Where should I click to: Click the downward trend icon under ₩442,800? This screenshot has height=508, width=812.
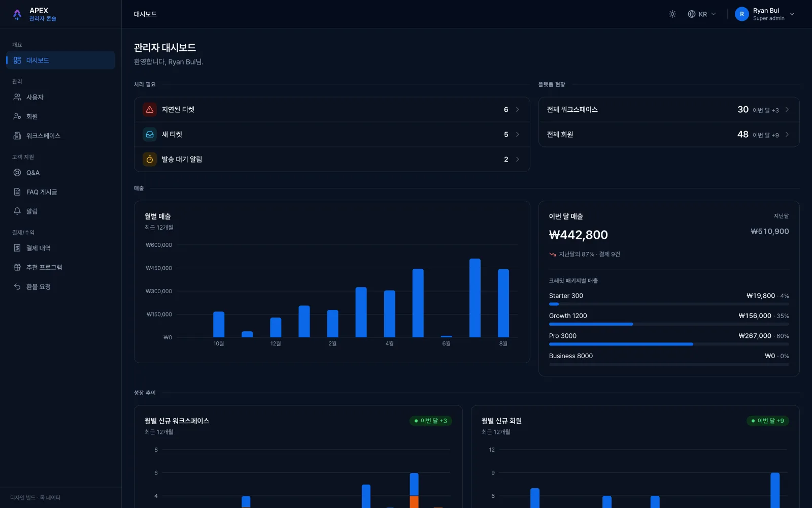pyautogui.click(x=553, y=255)
